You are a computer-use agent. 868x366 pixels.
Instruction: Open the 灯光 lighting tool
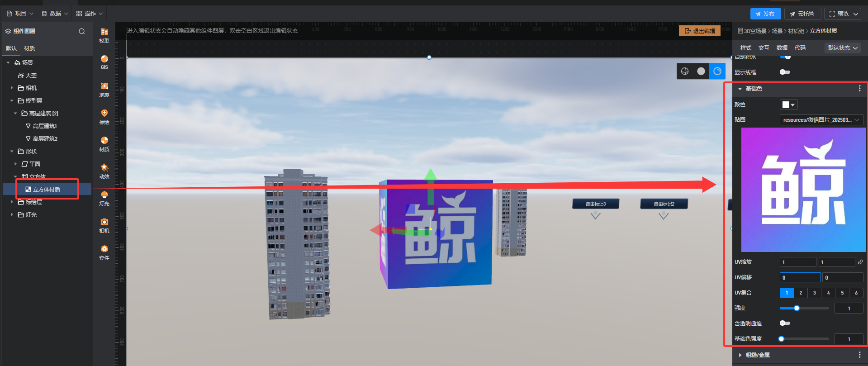point(104,198)
